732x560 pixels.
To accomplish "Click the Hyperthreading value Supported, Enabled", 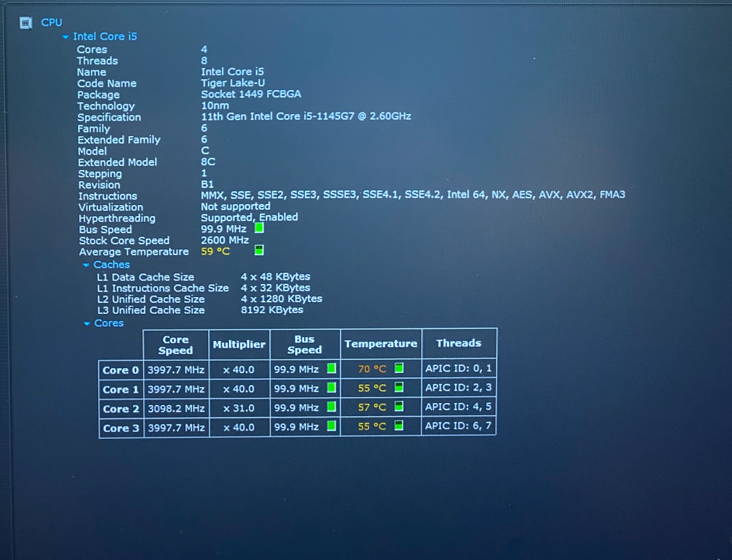I will click(249, 217).
